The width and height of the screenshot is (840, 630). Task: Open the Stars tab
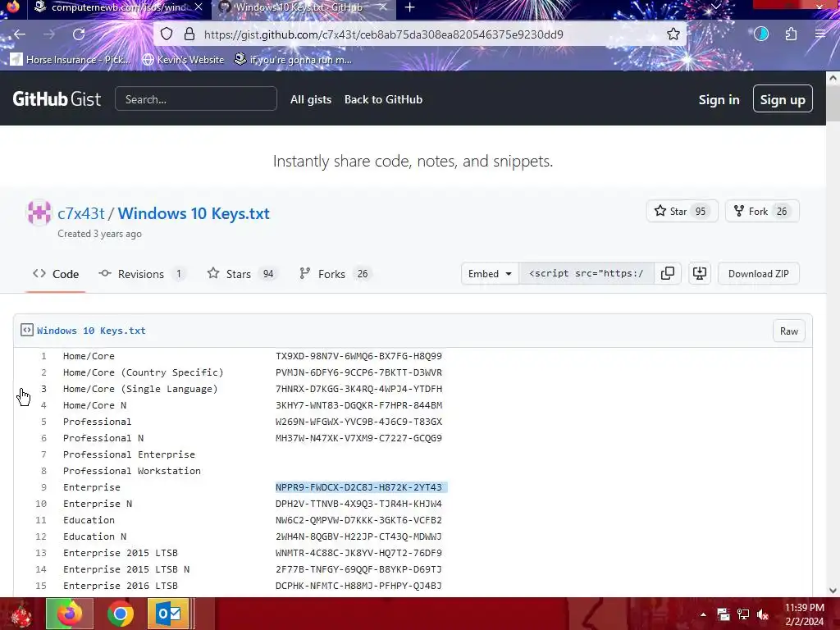point(242,274)
